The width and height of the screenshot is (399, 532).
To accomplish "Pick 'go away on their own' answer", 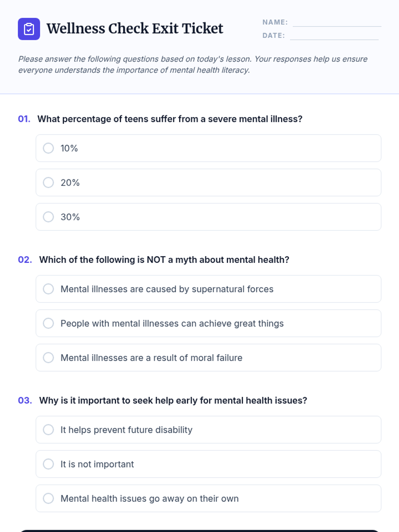I will 49,498.
